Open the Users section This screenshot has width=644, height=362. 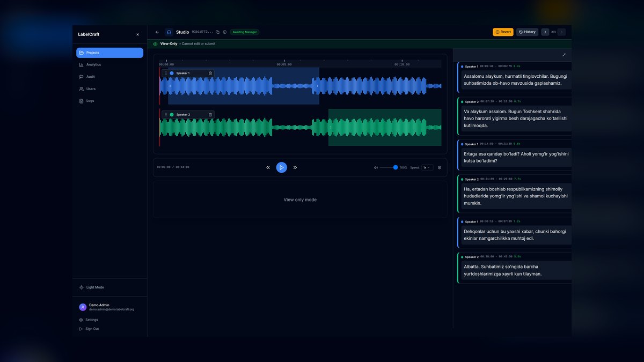point(109,89)
